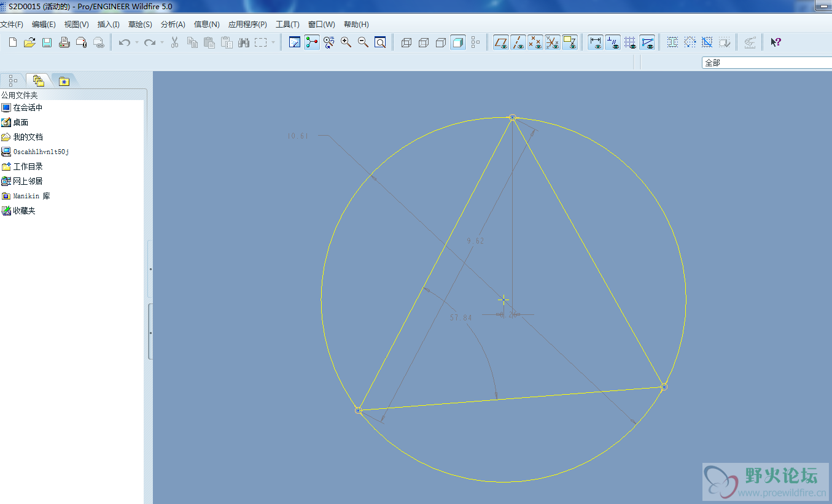832x504 pixels.
Task: Expand the redo history dropdown arrow
Action: 162,42
